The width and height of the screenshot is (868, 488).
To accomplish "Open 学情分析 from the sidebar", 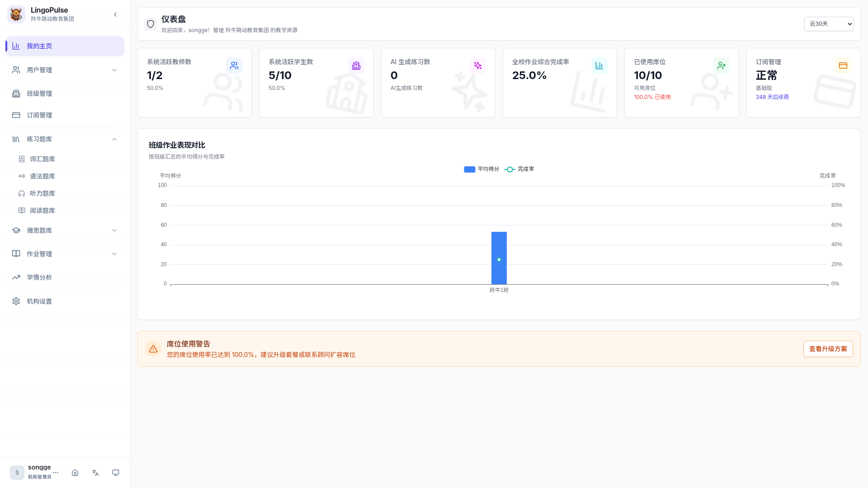I will tap(39, 277).
